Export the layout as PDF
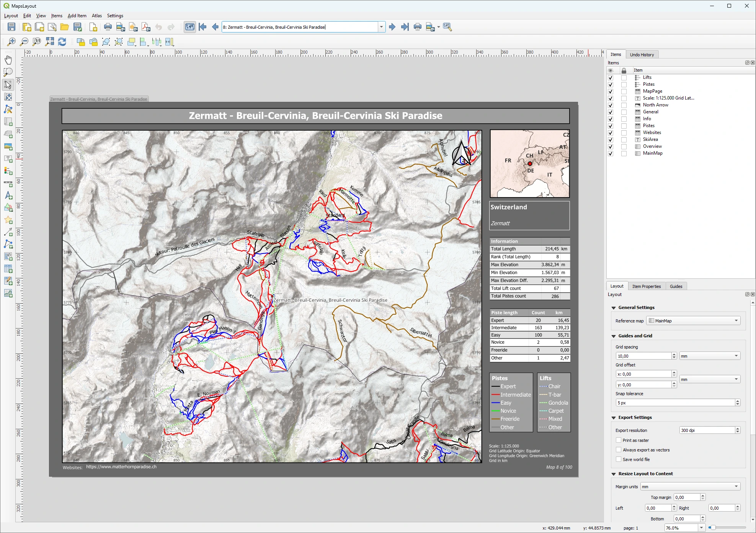Screen dimensions: 756x533 tap(145, 27)
